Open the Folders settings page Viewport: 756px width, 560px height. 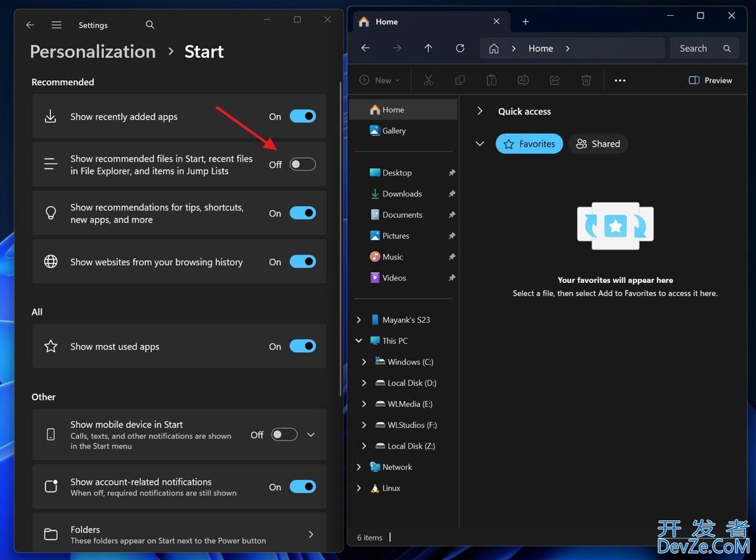point(179,535)
